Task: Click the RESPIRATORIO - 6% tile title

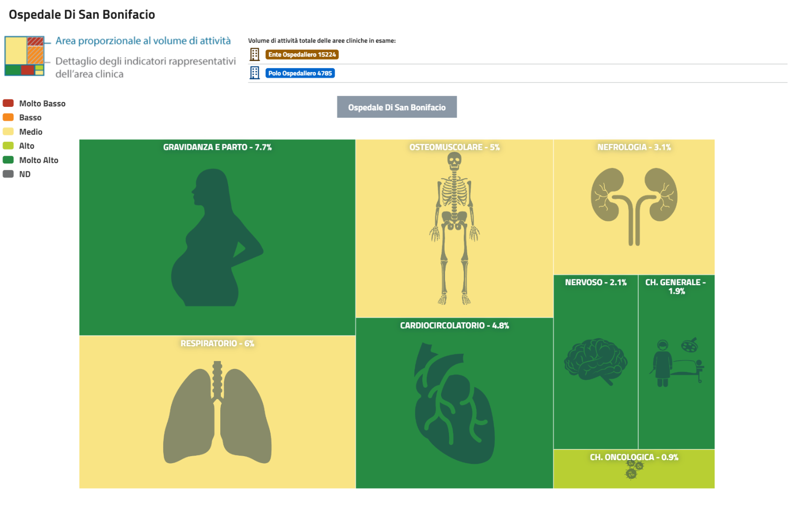Action: pos(217,343)
